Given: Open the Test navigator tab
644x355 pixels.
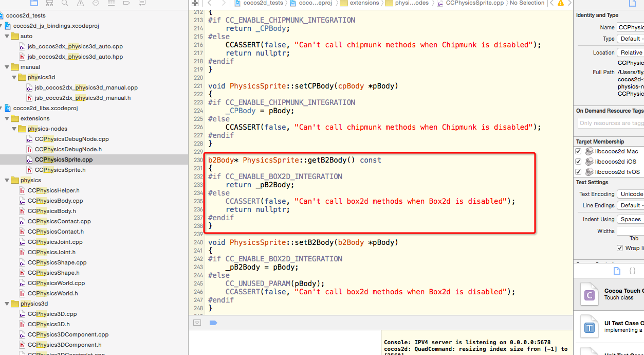Looking at the screenshot, I should [96, 3].
